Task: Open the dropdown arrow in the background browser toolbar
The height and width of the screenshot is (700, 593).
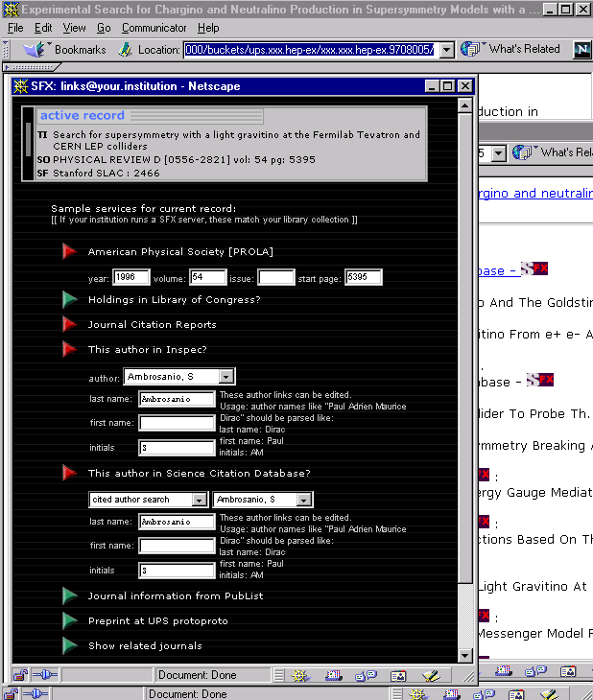Action: click(499, 153)
